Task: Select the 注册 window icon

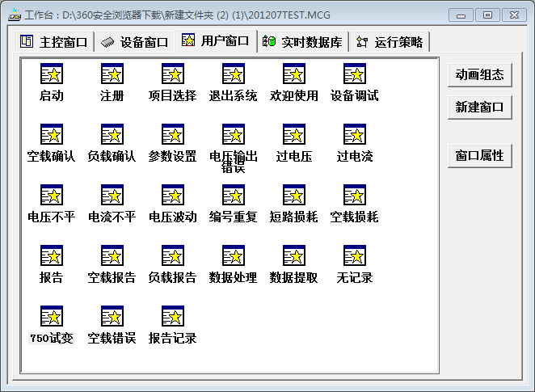Action: (112, 74)
